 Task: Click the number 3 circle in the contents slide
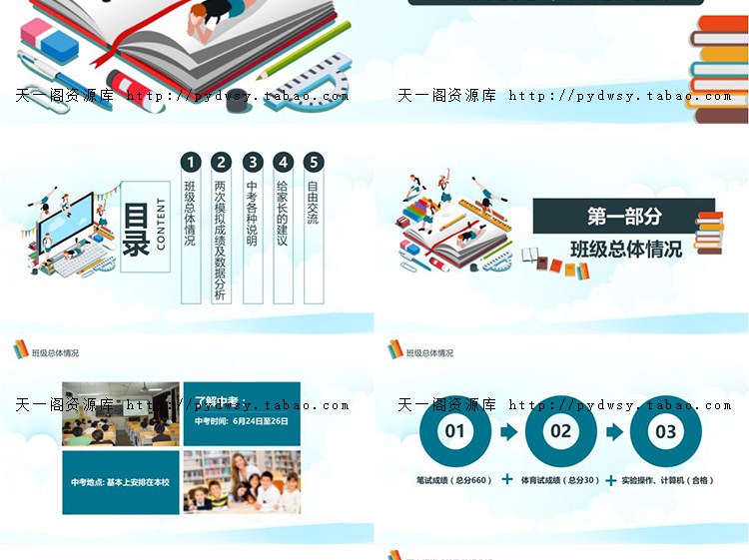tap(253, 163)
